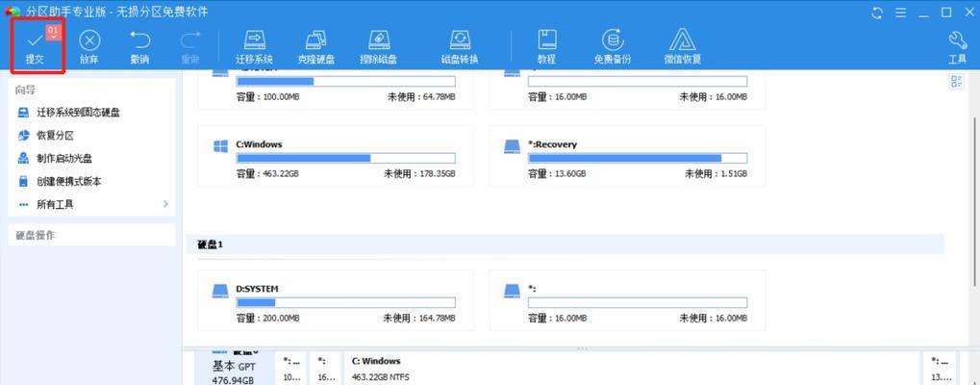Screen dimensions: 980x385
Task: Open the 磁盘转换 disk convert tool
Action: coord(460,47)
